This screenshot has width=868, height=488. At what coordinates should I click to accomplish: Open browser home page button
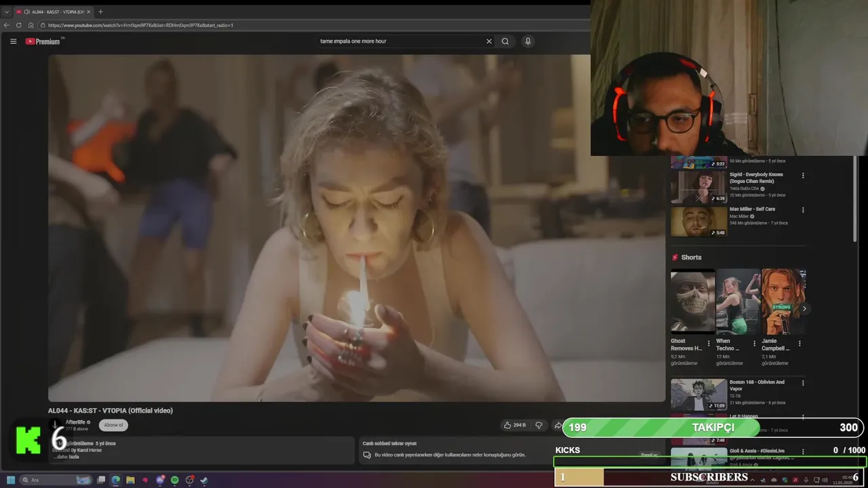31,25
